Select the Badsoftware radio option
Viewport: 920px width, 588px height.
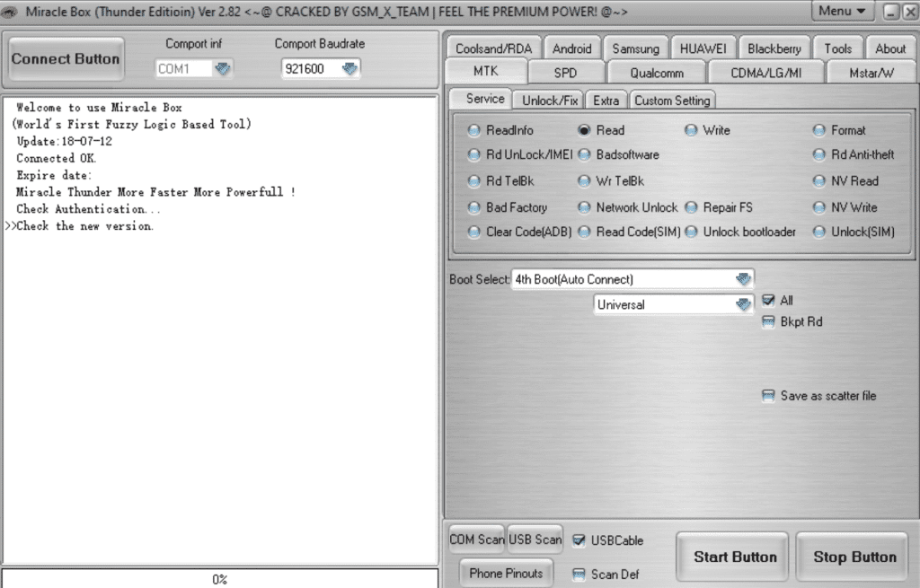click(x=584, y=154)
